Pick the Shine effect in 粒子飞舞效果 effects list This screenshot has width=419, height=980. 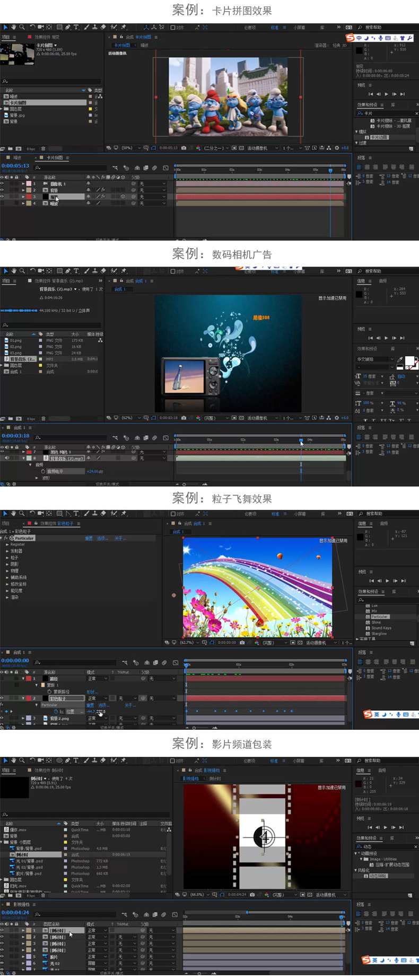pos(376,622)
